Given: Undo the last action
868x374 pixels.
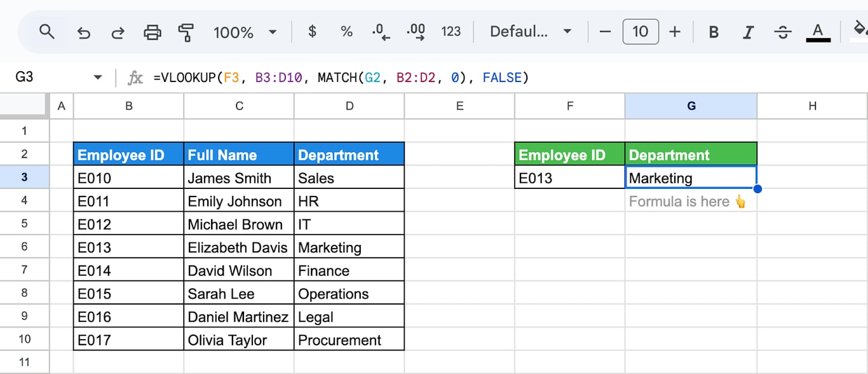Looking at the screenshot, I should (83, 32).
